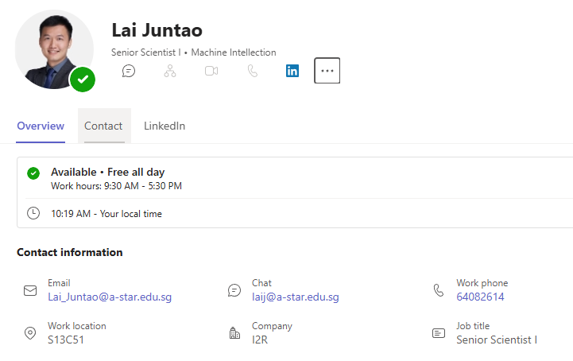Screen dimensions: 573x361
Task: Click the location pin icon beside Work location
Action: coord(30,333)
